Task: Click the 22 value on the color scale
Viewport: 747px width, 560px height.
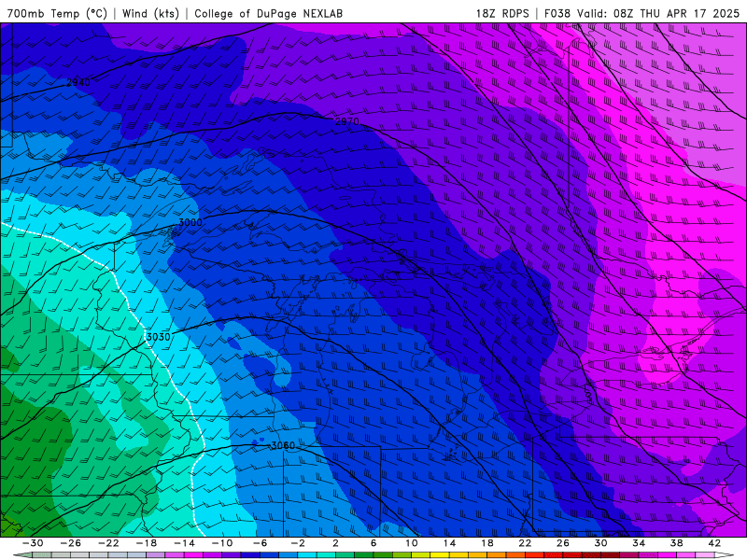Action: 525,543
